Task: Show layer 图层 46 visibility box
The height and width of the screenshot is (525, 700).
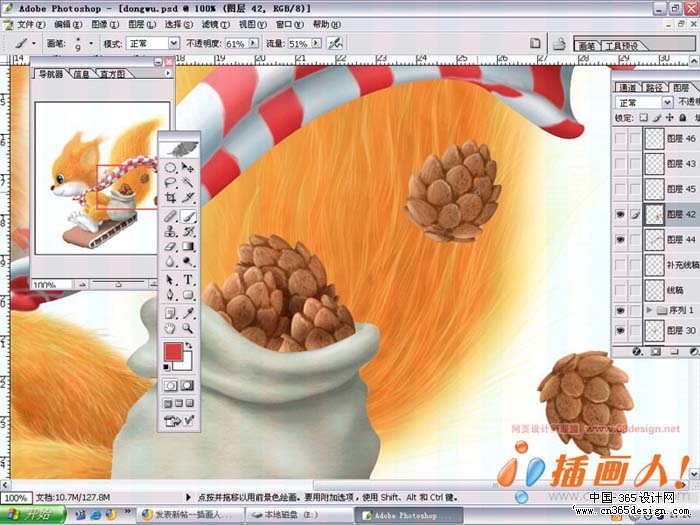Action: (x=620, y=139)
